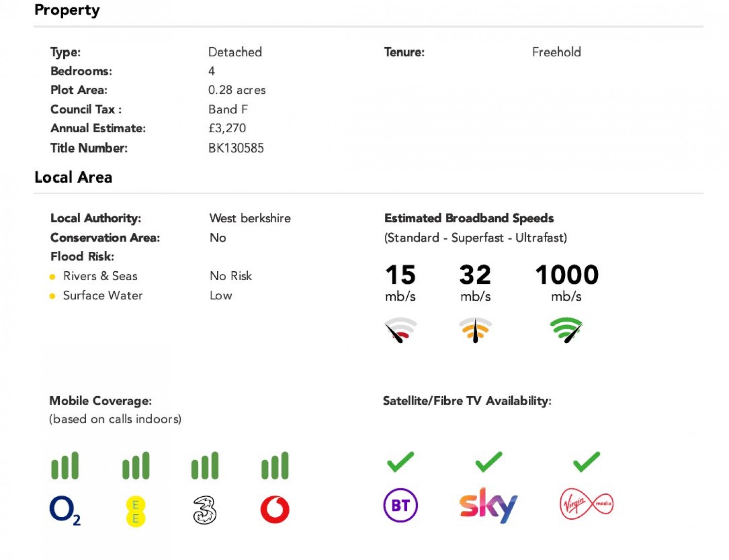This screenshot has height=560, width=729.
Task: Click the signal bars above Vodafone
Action: [275, 466]
